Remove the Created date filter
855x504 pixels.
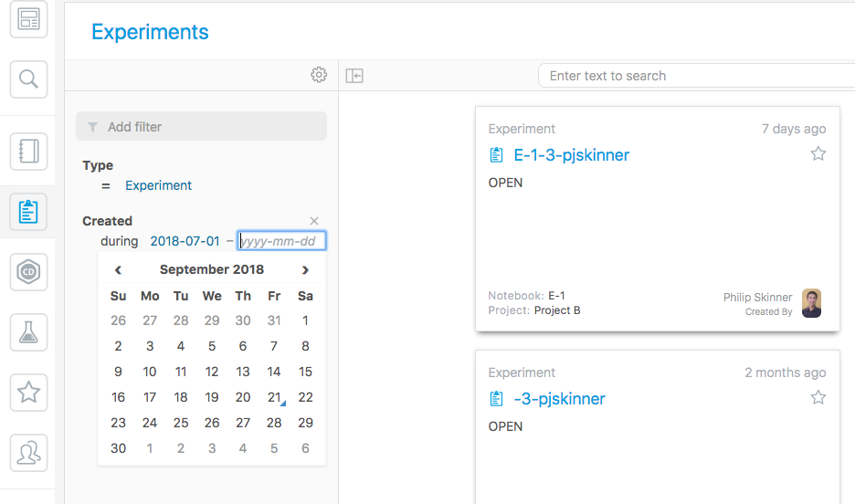click(x=314, y=221)
